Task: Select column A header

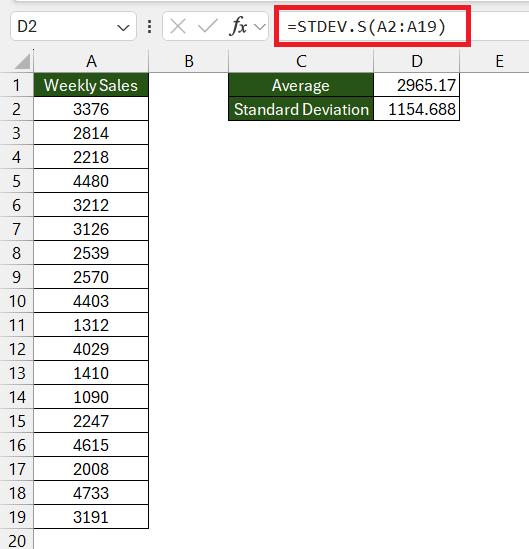Action: 91,61
